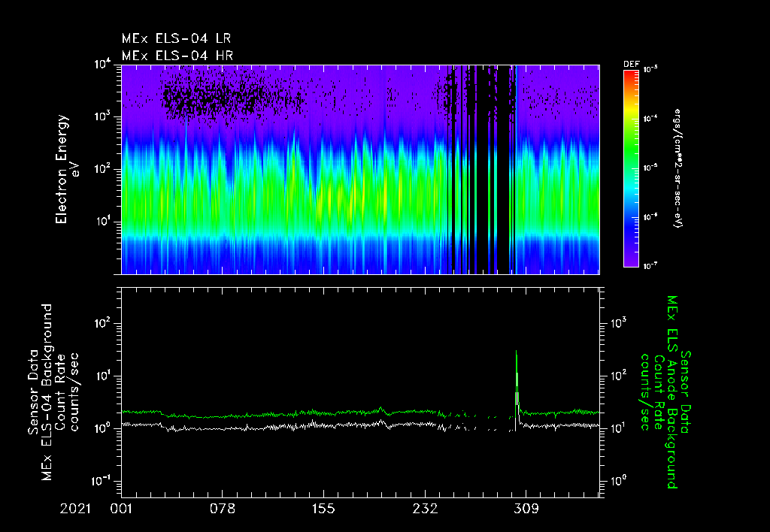Click the 'Electron Energy eV' axis label
The image size is (770, 532).
tap(67, 169)
